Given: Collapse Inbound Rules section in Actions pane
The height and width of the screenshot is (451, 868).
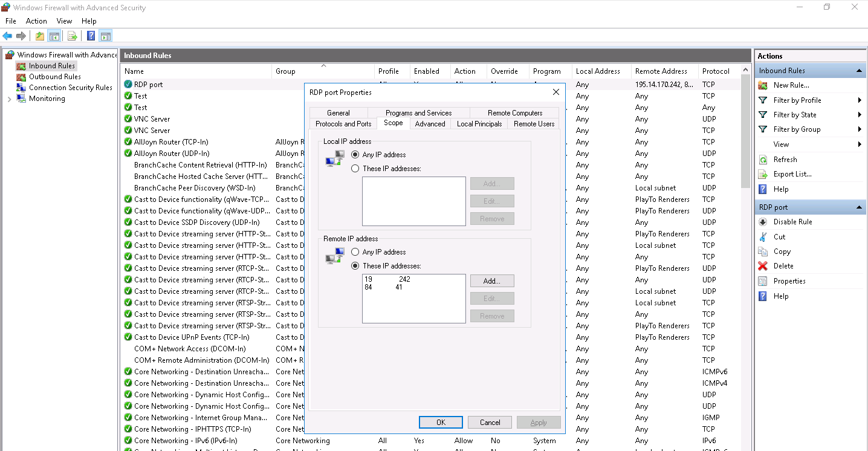Looking at the screenshot, I should click(859, 71).
